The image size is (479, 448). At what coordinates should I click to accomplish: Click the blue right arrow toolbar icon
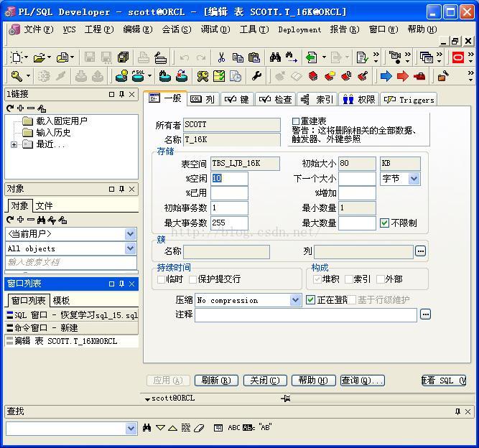tap(386, 75)
